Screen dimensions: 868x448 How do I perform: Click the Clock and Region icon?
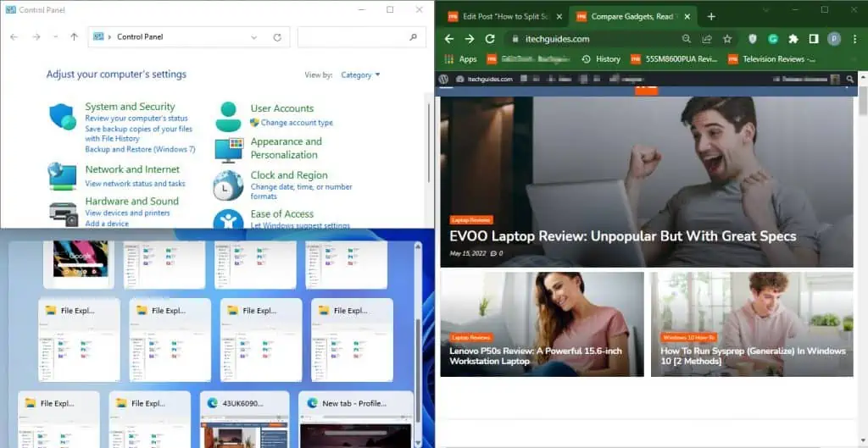(228, 185)
